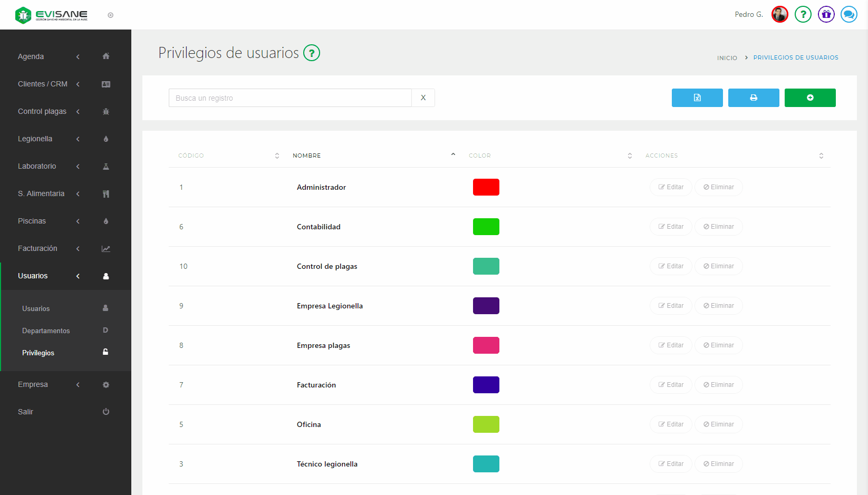The height and width of the screenshot is (495, 868).
Task: Click the Privilegios padlock icon
Action: point(105,352)
